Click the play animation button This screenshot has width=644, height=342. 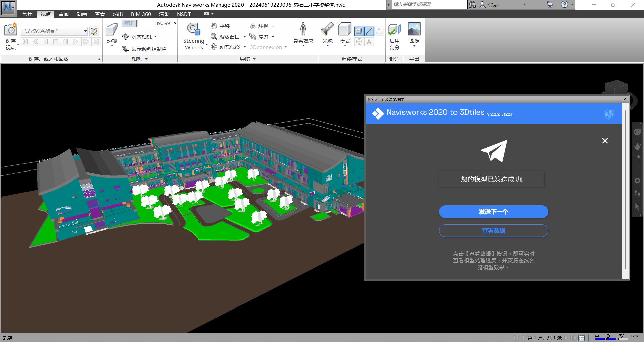[76, 42]
